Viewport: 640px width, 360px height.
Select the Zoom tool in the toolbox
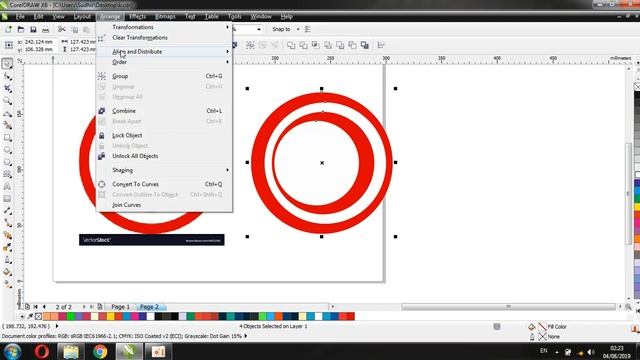[7, 101]
